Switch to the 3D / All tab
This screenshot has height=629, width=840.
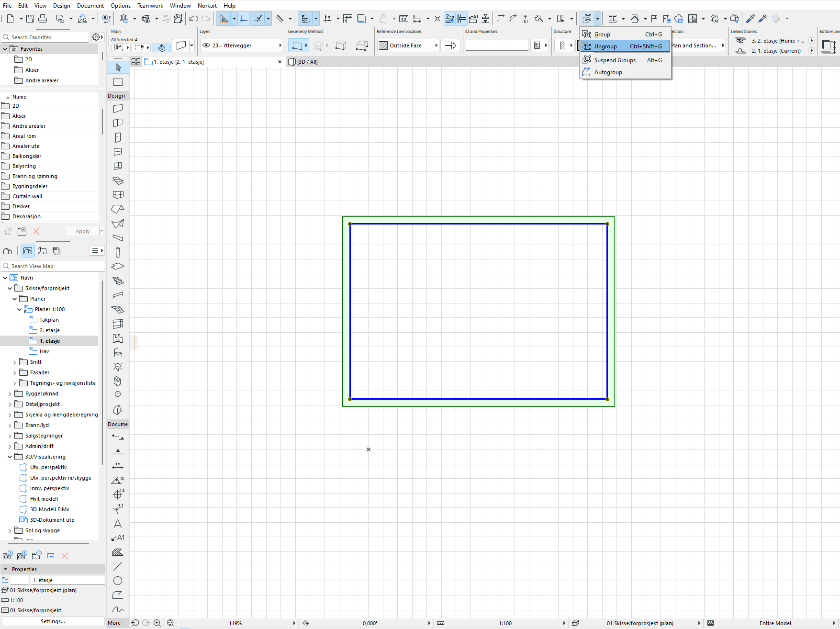point(307,62)
